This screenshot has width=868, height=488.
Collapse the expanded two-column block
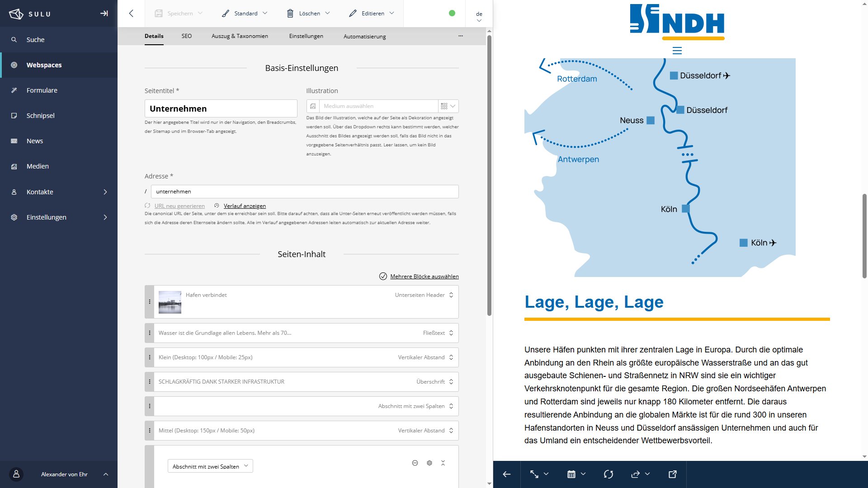pyautogui.click(x=443, y=463)
